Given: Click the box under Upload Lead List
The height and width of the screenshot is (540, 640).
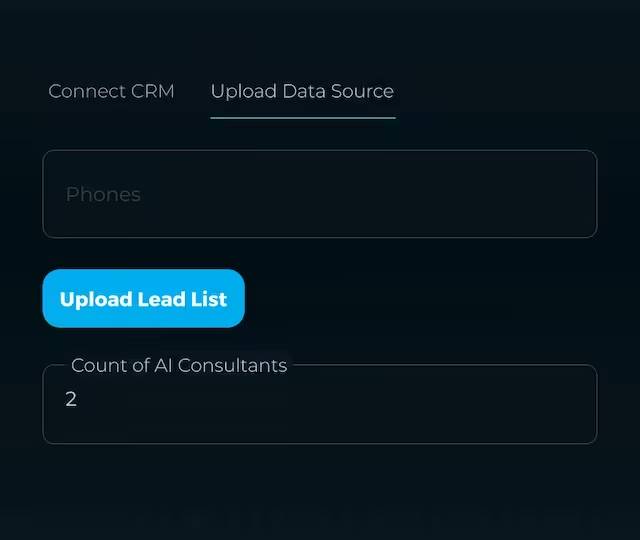Looking at the screenshot, I should click(x=319, y=404).
